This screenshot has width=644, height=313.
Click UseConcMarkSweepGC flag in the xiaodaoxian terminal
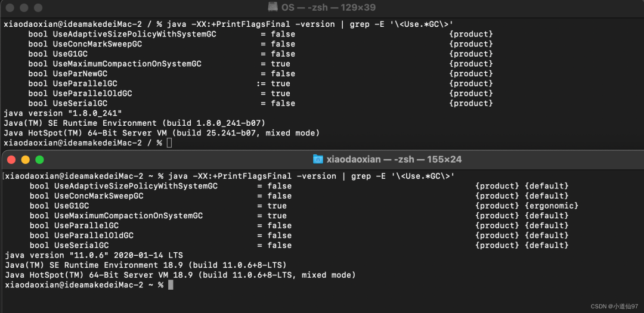point(98,196)
